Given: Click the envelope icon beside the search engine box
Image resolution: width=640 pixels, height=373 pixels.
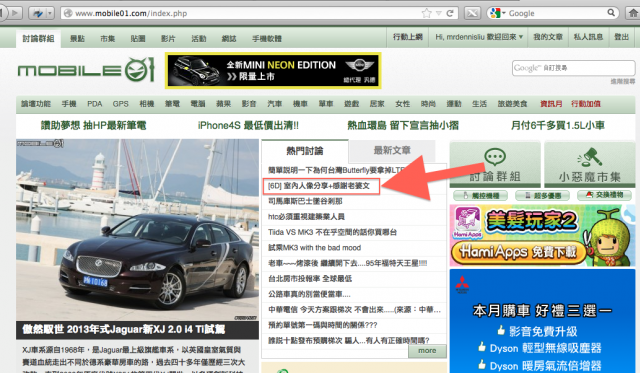Looking at the screenshot, I should click(472, 13).
